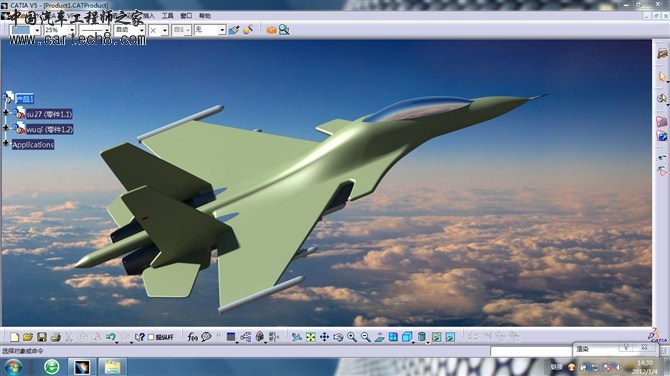This screenshot has height=376, width=670.
Task: Click the Fit All In icon
Action: coord(311,337)
